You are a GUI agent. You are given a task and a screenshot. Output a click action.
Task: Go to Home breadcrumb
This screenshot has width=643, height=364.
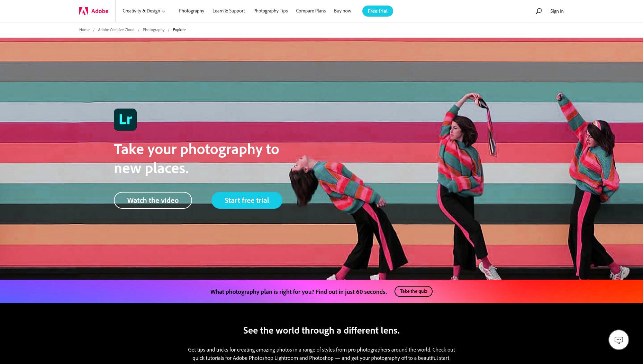coord(84,30)
